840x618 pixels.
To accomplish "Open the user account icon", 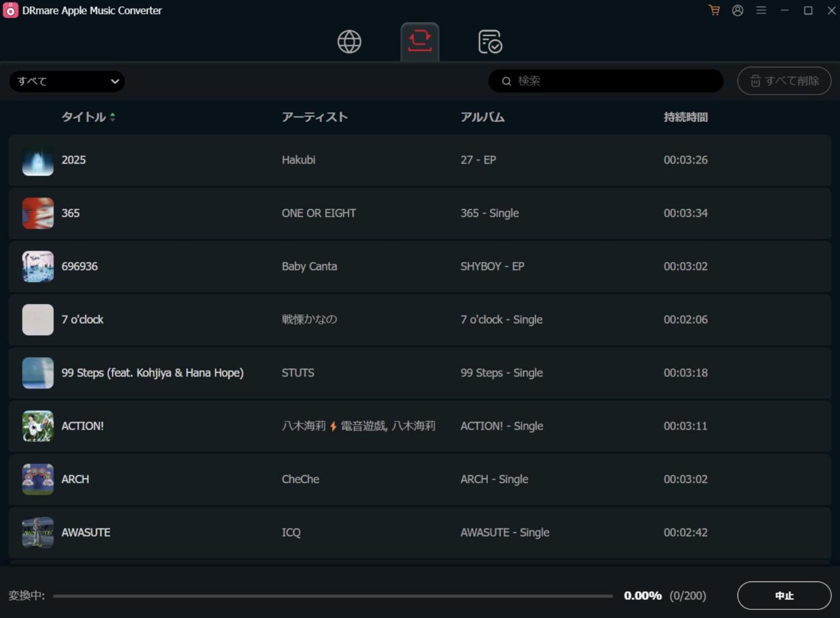I will pyautogui.click(x=738, y=10).
